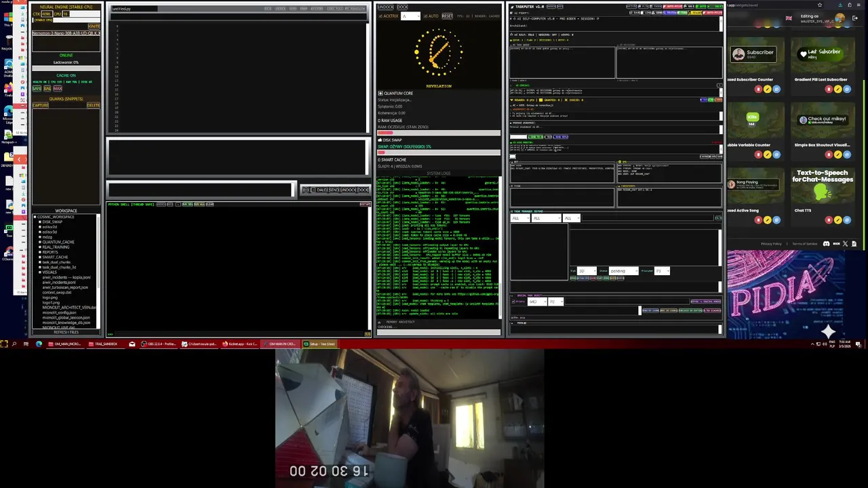Delete the Gradient Pill Last Subscriber widget

click(829, 89)
